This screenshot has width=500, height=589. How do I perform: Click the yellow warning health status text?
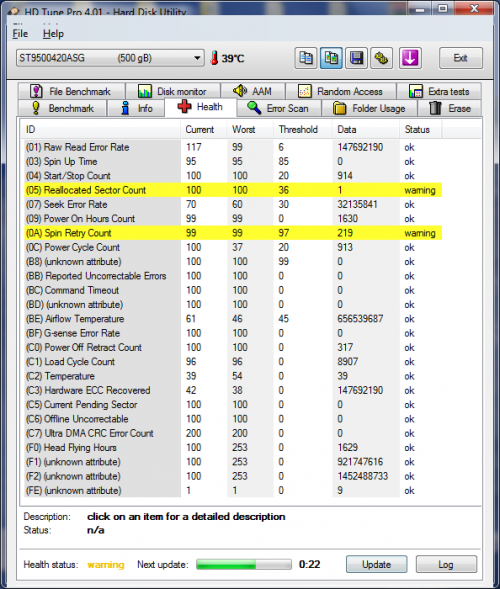pos(106,565)
